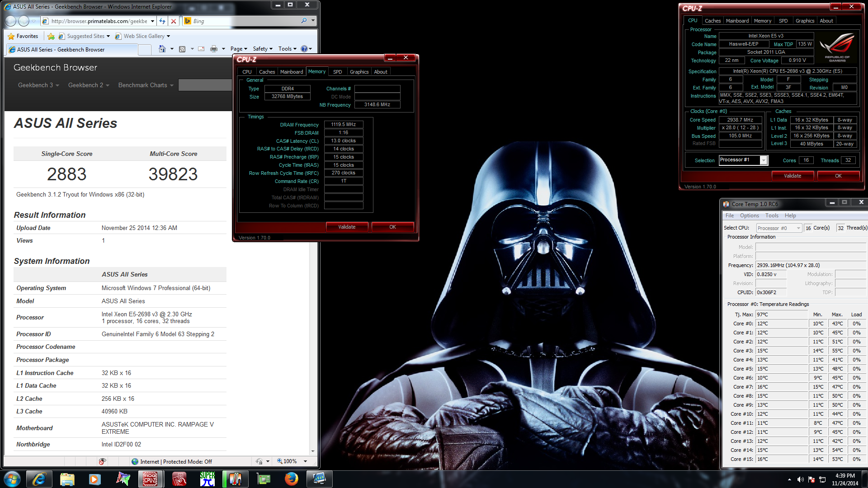The image size is (868, 488).
Task: Click the IE scrollbar down arrow
Action: click(x=313, y=450)
